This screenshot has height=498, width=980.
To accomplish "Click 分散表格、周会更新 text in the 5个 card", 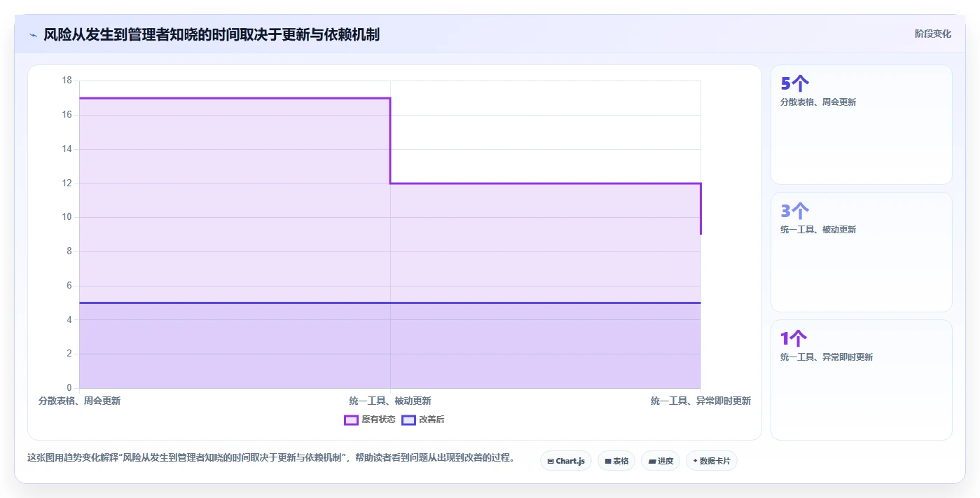I will (x=818, y=102).
